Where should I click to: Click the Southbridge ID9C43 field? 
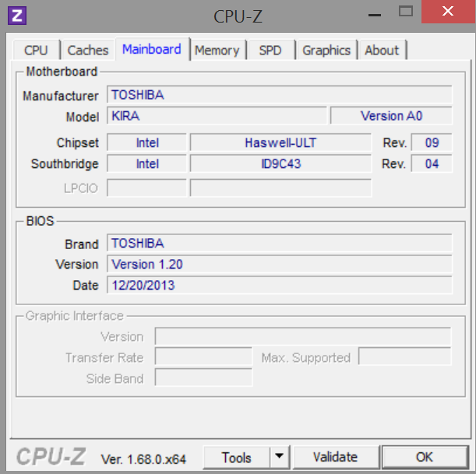pos(280,163)
